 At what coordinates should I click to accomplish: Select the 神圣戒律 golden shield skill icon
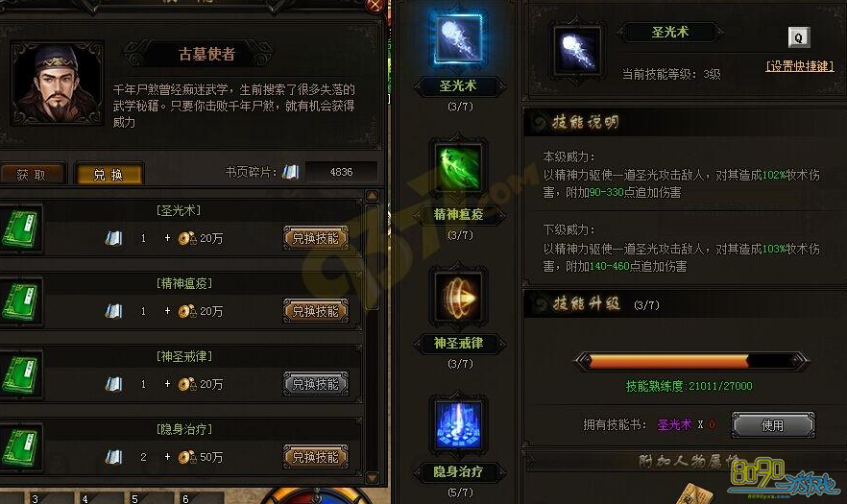click(x=458, y=297)
